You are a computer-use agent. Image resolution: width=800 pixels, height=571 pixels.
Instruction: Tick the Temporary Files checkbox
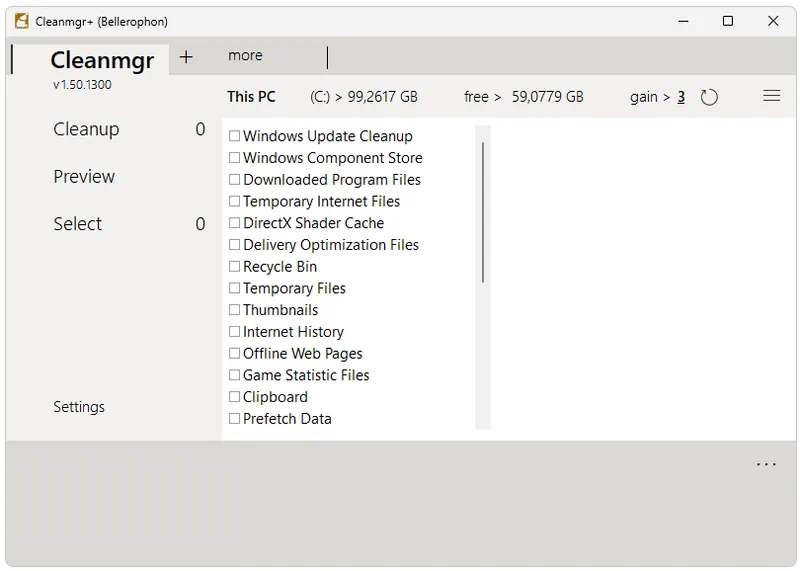[234, 288]
